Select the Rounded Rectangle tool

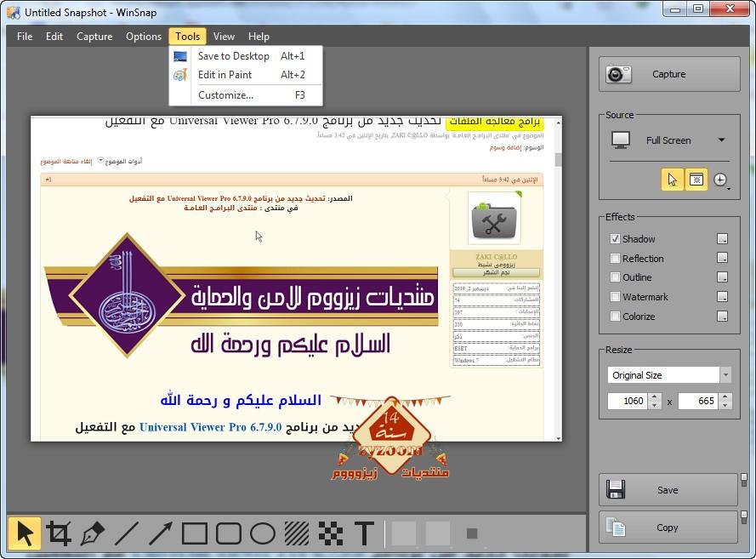[x=229, y=533]
